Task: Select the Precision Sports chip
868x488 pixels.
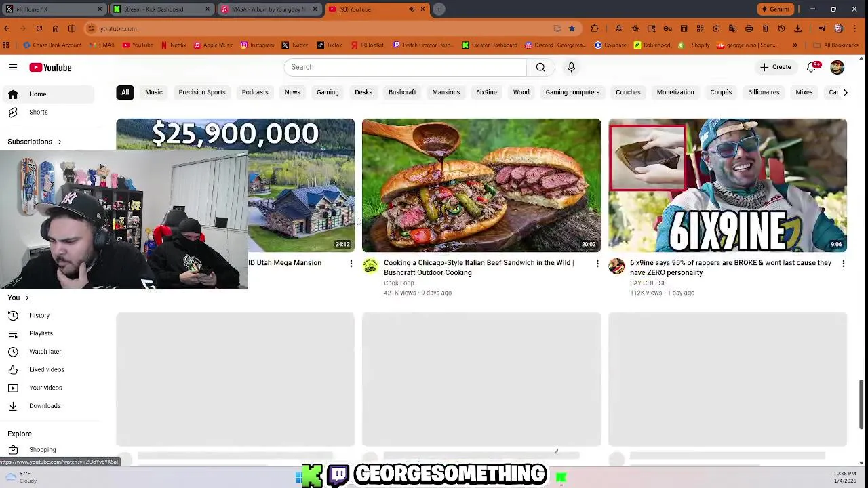Action: click(x=202, y=92)
